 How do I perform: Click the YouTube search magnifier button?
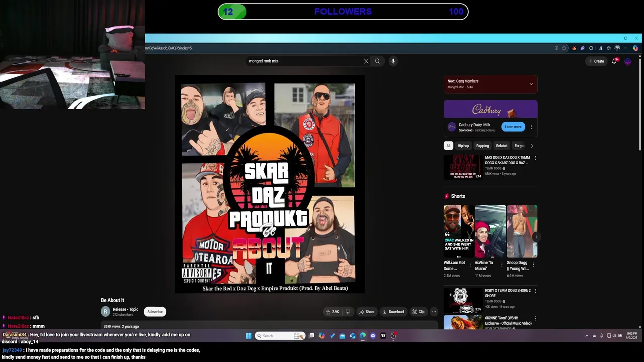(377, 61)
